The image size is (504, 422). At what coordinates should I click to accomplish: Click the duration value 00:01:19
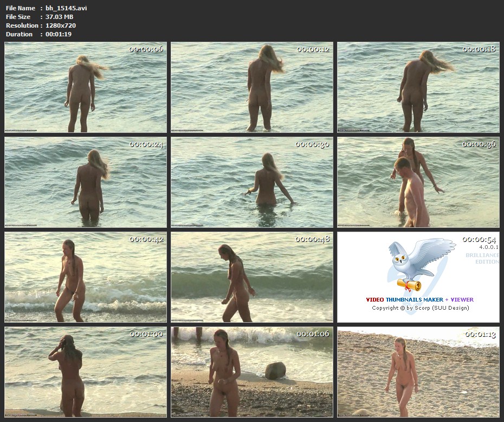pyautogui.click(x=59, y=34)
